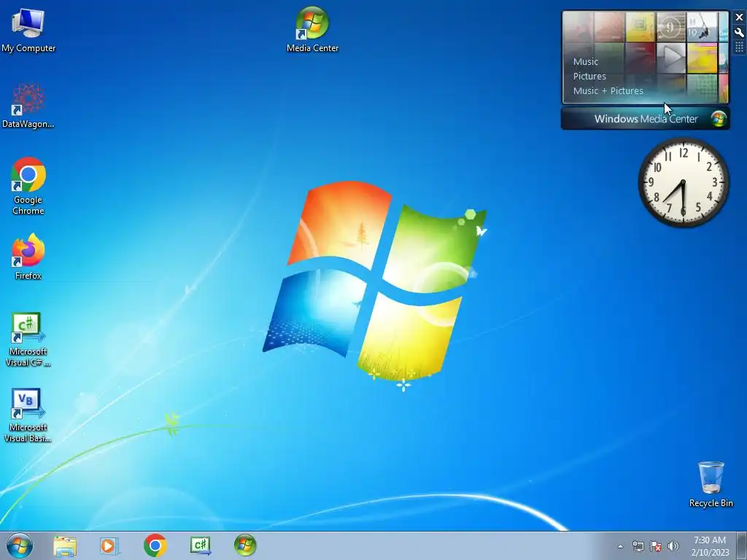This screenshot has height=560, width=747.
Task: Select the Microsoft Visual Basic desktop shortcut
Action: pos(28,416)
